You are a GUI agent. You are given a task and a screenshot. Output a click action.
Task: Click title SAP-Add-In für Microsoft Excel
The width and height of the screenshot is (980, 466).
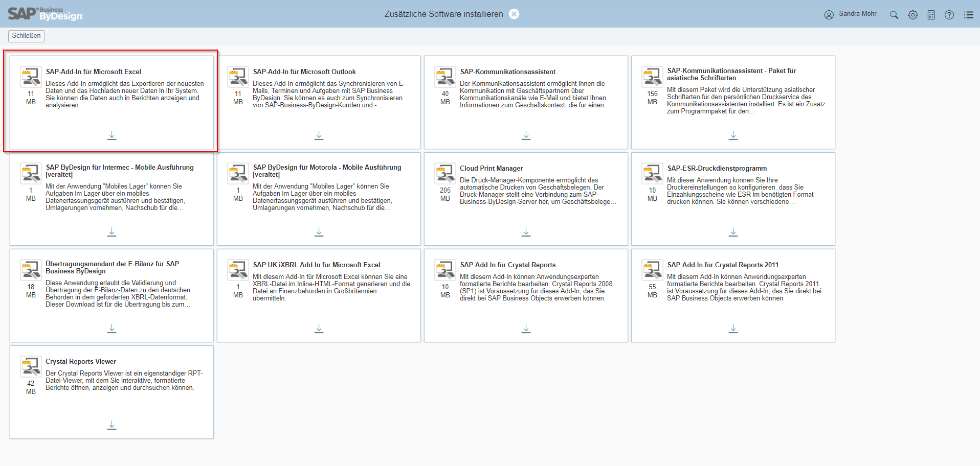(x=94, y=72)
